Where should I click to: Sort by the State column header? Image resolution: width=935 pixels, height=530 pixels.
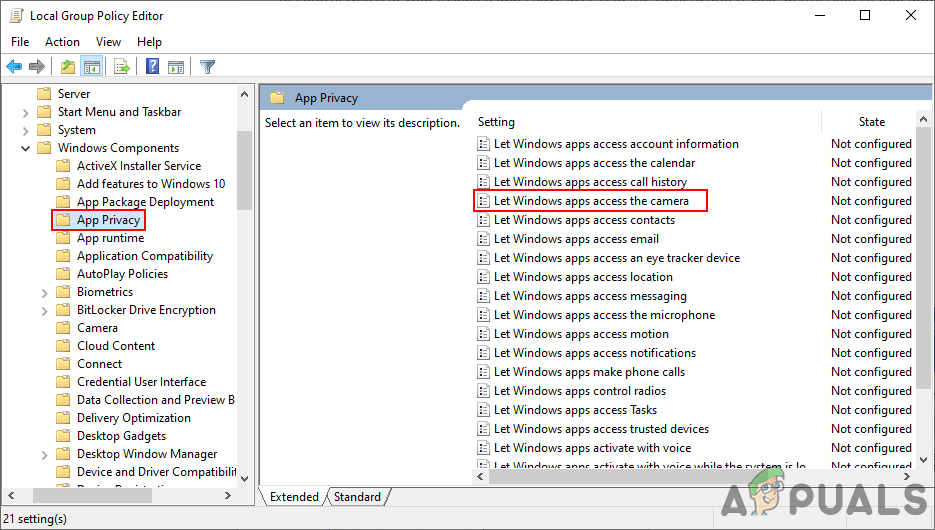(x=871, y=122)
